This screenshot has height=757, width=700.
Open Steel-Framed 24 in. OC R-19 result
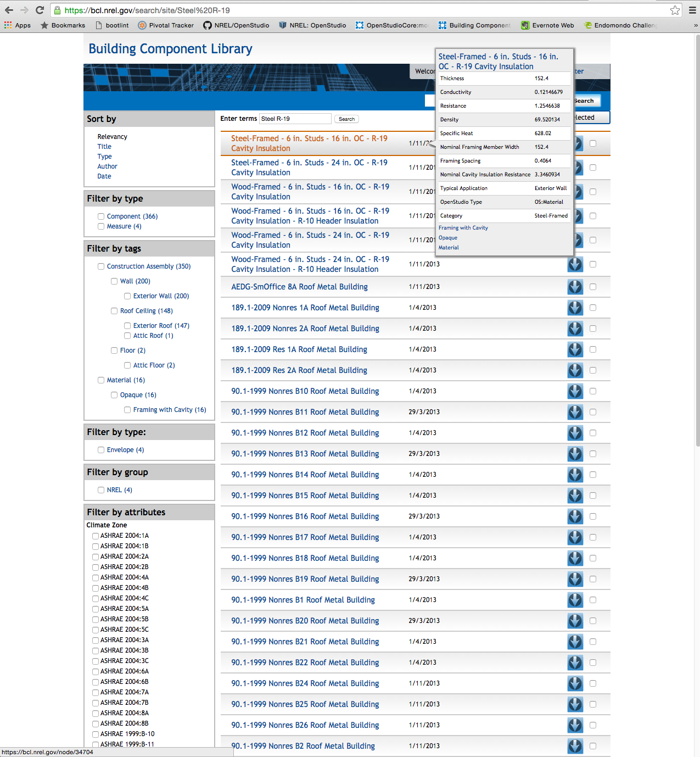coord(309,168)
